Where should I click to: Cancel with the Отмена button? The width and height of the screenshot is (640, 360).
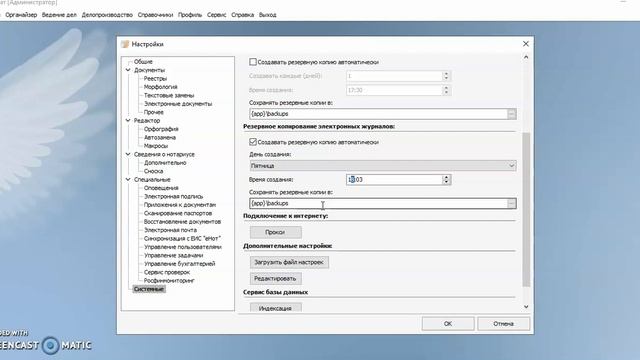click(x=503, y=324)
